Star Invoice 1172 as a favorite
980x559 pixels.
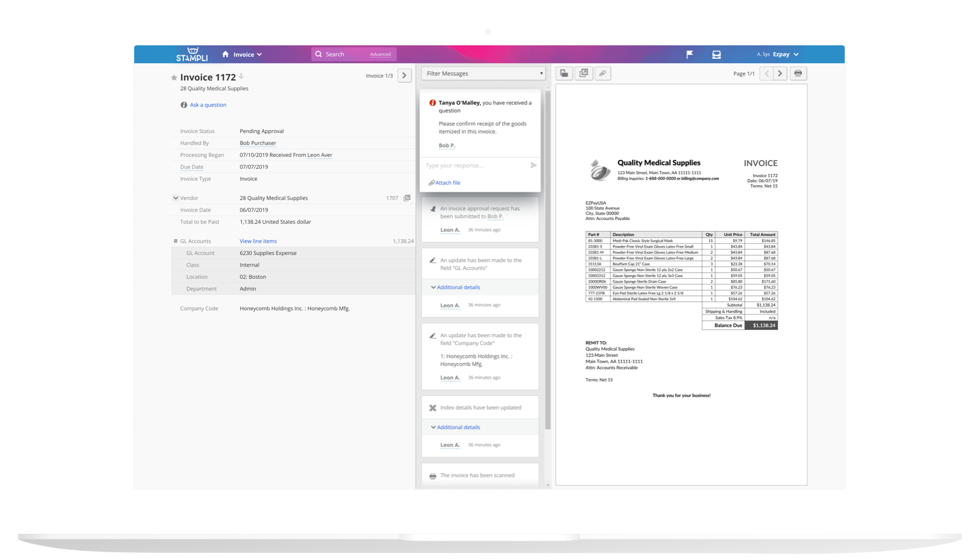click(x=174, y=78)
